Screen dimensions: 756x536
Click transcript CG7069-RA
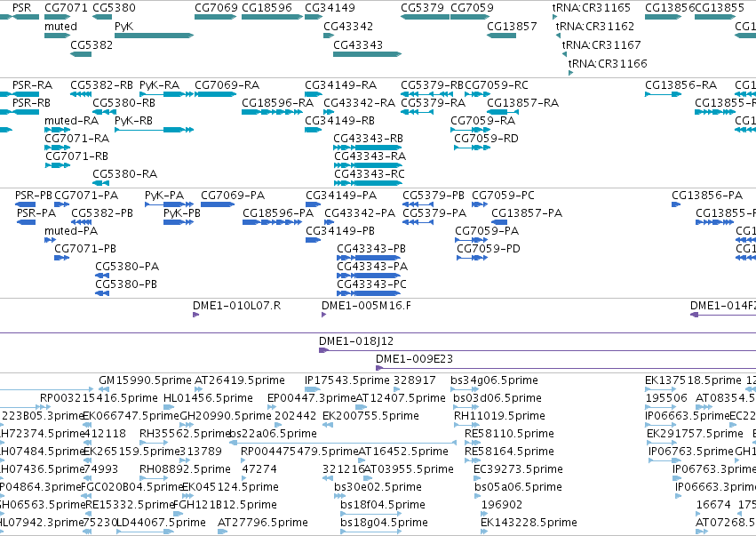click(x=216, y=94)
